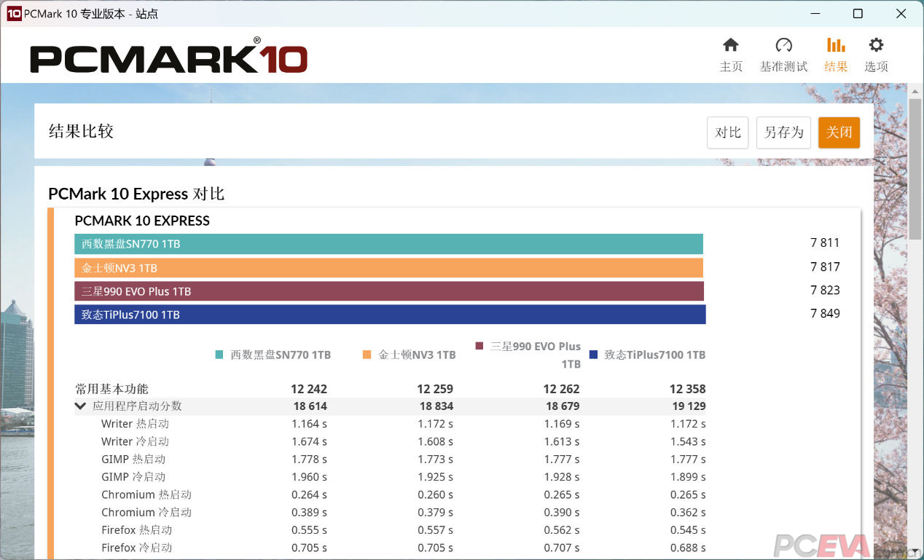Select the 西数黑盘SN770 1TB result bar
924x560 pixels.
tap(388, 244)
